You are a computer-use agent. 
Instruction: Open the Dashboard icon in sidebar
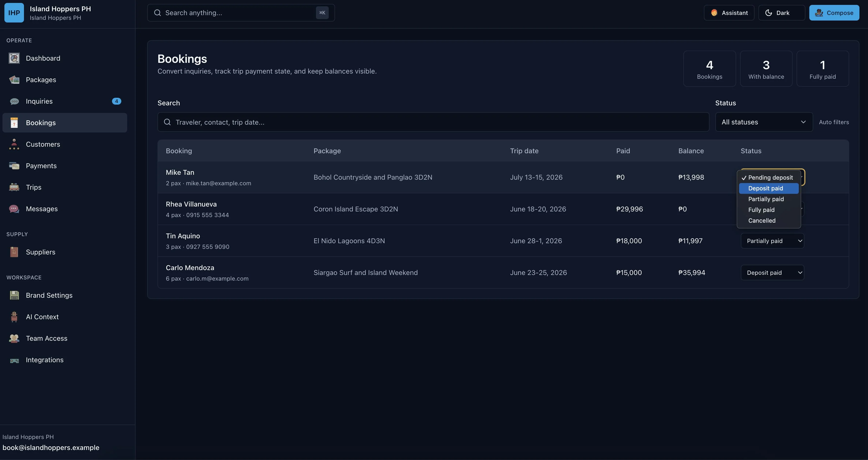(14, 58)
